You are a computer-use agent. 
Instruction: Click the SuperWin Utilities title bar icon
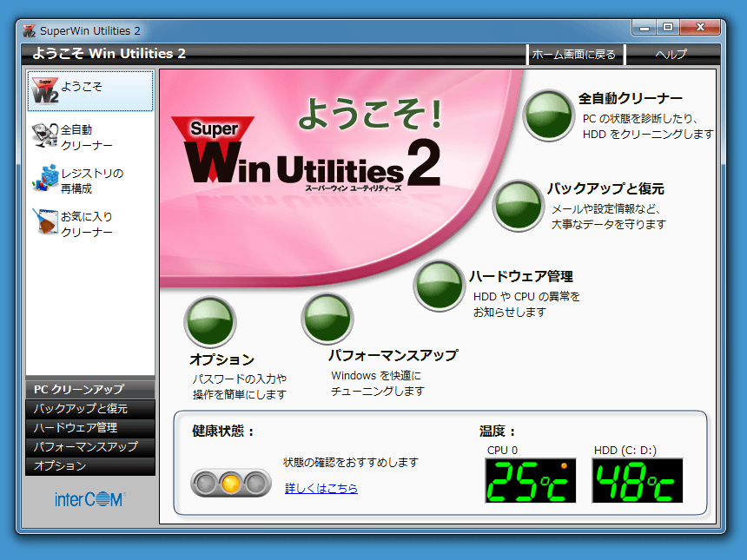[29, 31]
